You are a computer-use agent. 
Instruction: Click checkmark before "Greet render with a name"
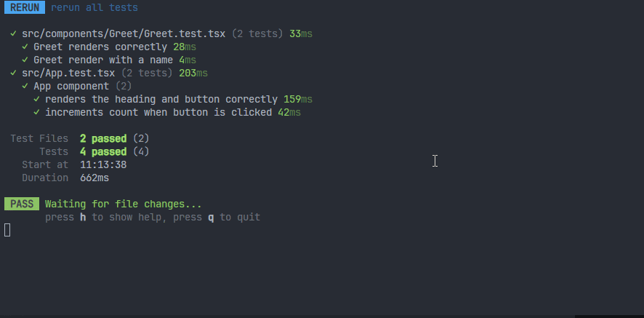[x=25, y=60]
